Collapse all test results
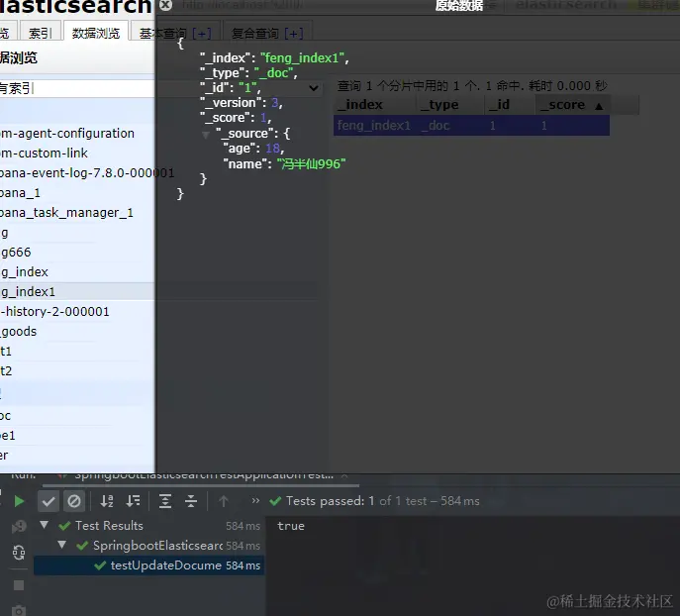680x616 pixels. point(191,501)
